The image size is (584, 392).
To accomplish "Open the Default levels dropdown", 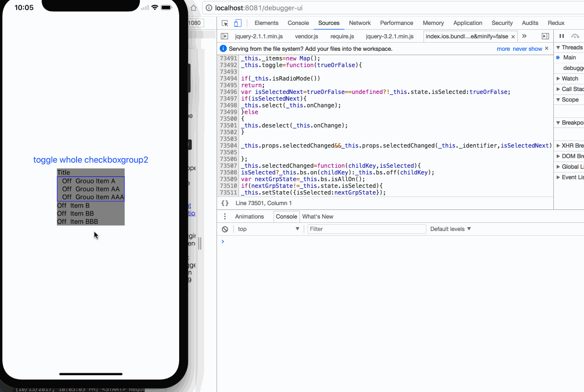I will tap(450, 229).
